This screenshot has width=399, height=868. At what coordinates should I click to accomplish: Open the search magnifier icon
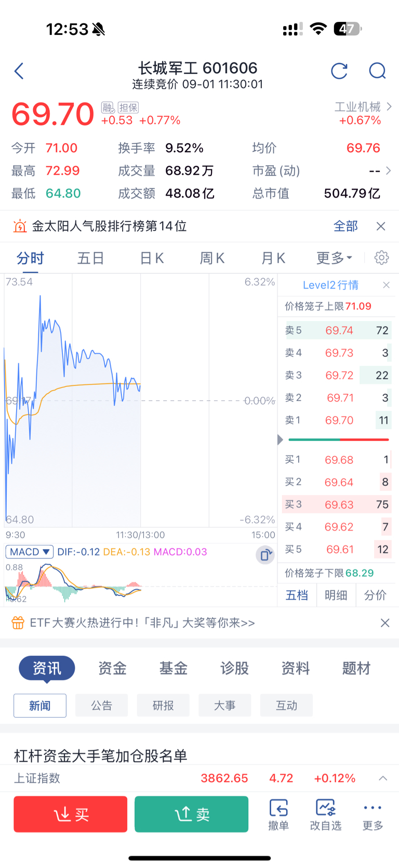(x=378, y=71)
